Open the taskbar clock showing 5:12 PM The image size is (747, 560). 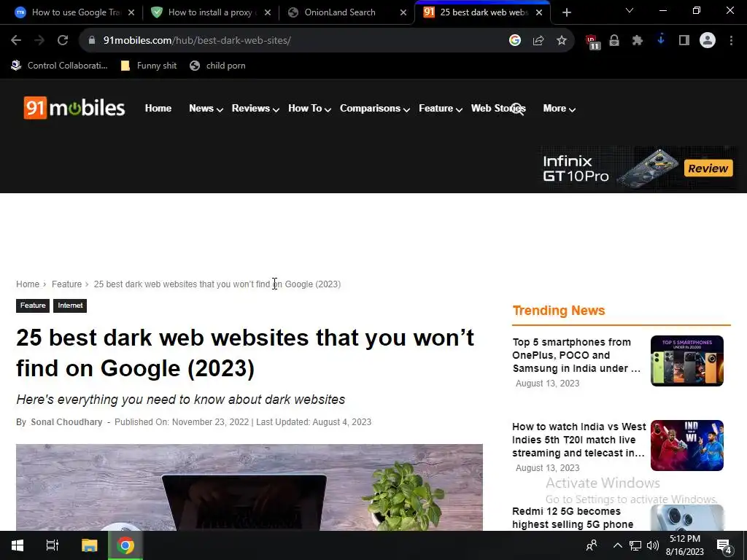tap(684, 545)
